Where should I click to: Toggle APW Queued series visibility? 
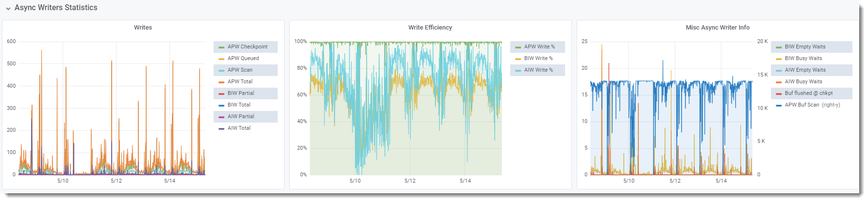pos(243,59)
